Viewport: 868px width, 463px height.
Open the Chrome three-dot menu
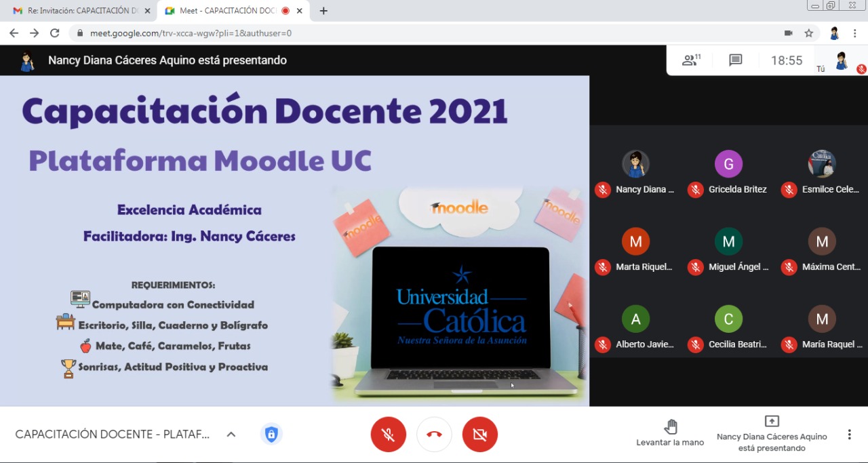[855, 33]
